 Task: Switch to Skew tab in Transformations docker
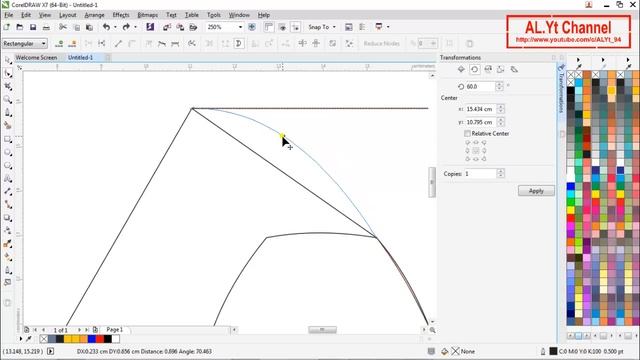coord(514,69)
